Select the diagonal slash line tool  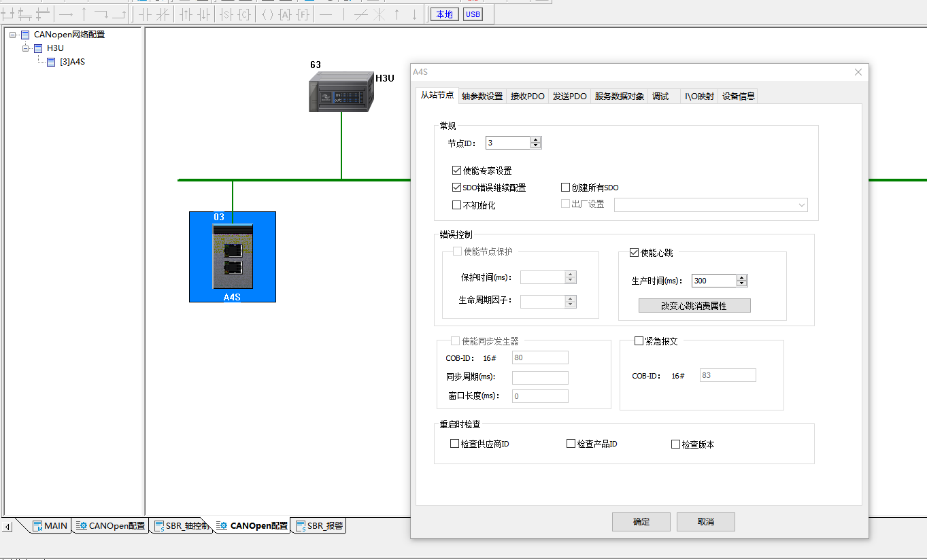click(361, 14)
